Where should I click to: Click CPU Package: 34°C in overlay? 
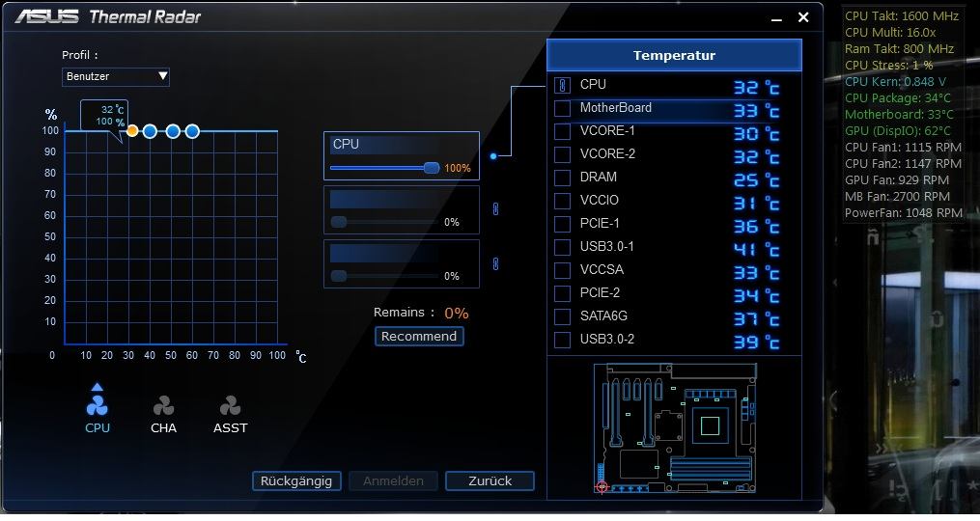click(898, 98)
